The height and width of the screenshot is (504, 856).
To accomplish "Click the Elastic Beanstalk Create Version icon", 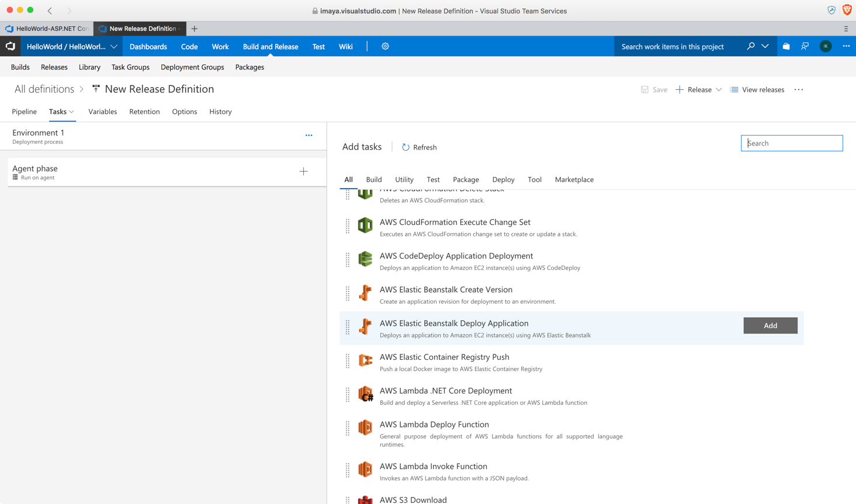I will tap(365, 293).
